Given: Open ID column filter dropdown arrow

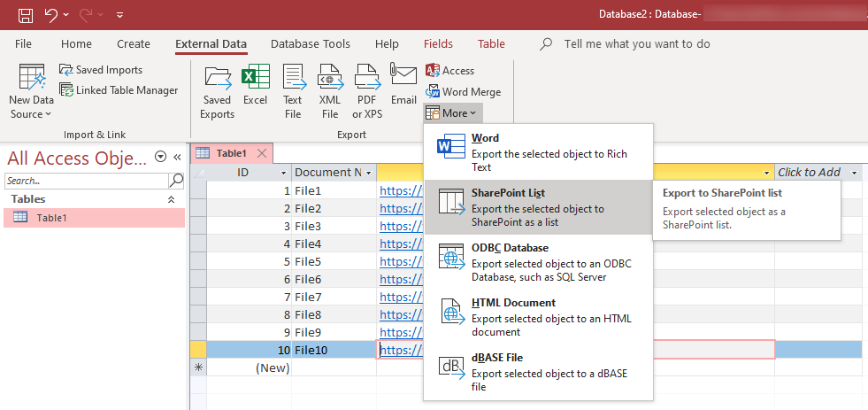Looking at the screenshot, I should pyautogui.click(x=283, y=173).
